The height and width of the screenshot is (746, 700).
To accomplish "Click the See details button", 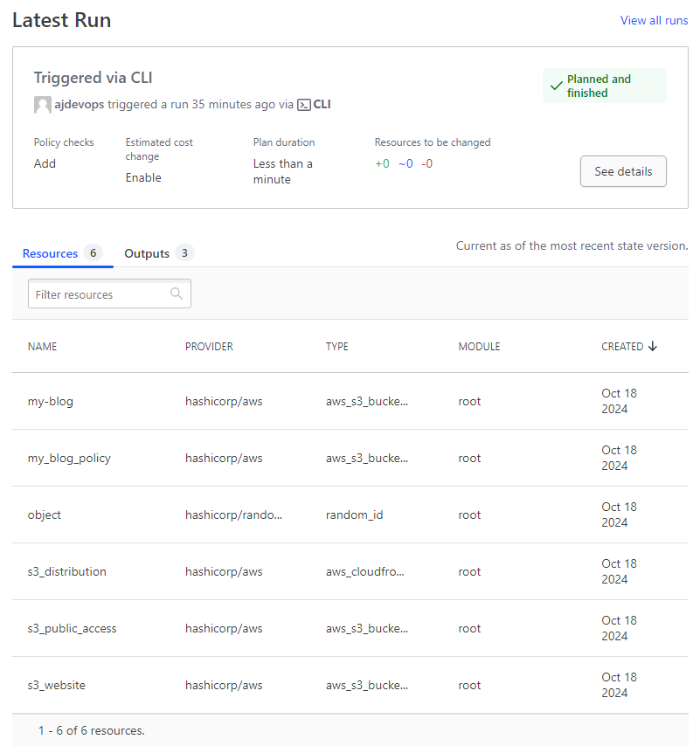I will tap(623, 171).
